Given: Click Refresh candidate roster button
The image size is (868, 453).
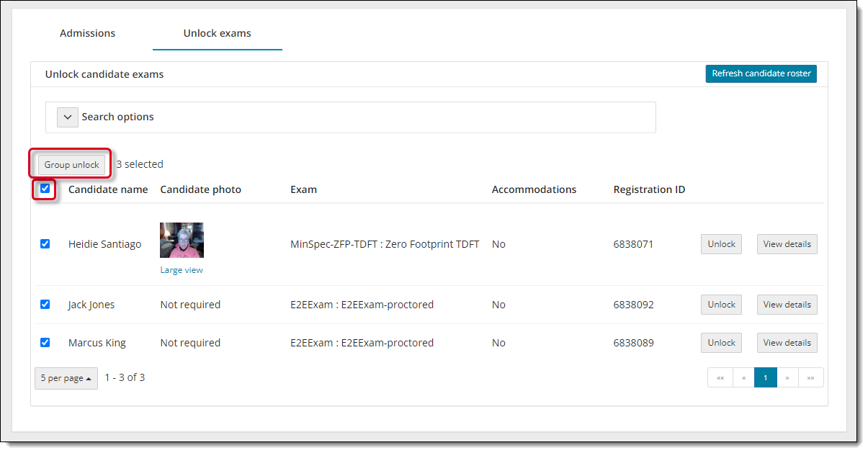Looking at the screenshot, I should [x=761, y=73].
